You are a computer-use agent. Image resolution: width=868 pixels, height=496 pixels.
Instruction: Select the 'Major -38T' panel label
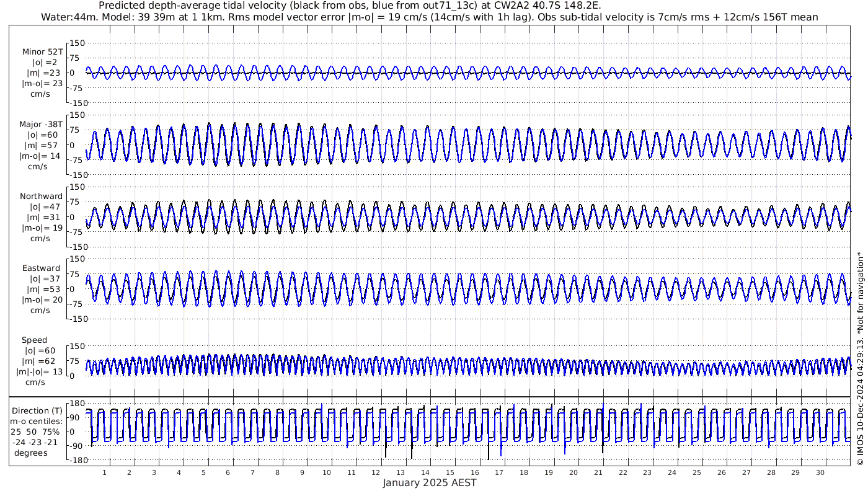[41, 124]
